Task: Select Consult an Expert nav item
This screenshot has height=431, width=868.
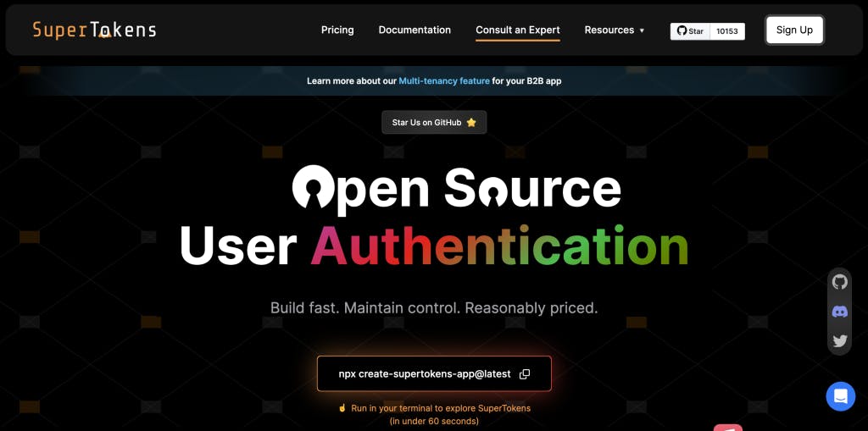Action: pos(518,30)
